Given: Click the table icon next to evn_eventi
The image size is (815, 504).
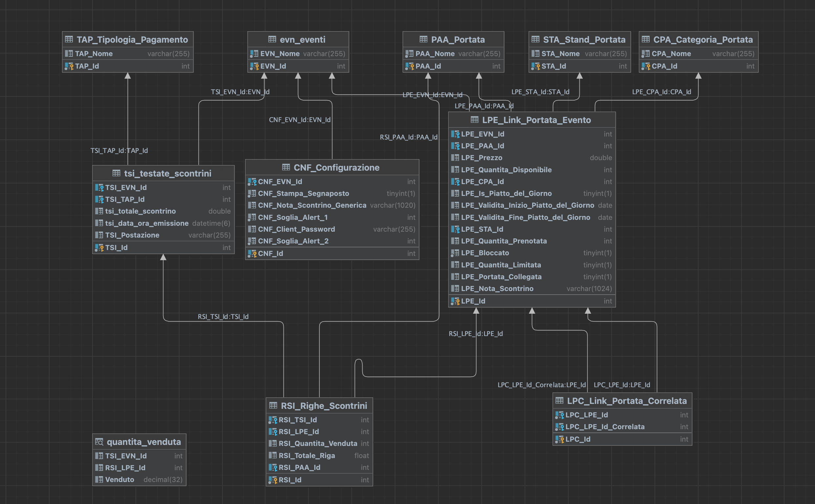Looking at the screenshot, I should click(x=272, y=39).
